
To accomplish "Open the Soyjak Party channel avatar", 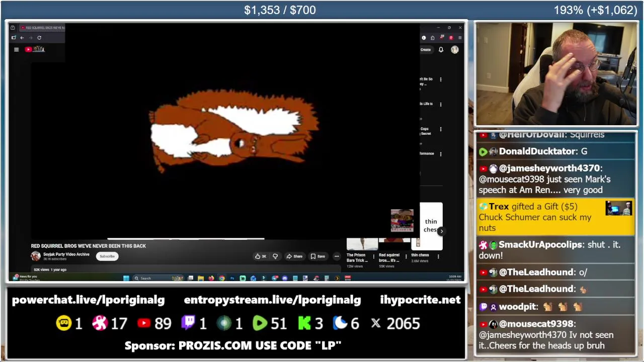I will (x=36, y=256).
